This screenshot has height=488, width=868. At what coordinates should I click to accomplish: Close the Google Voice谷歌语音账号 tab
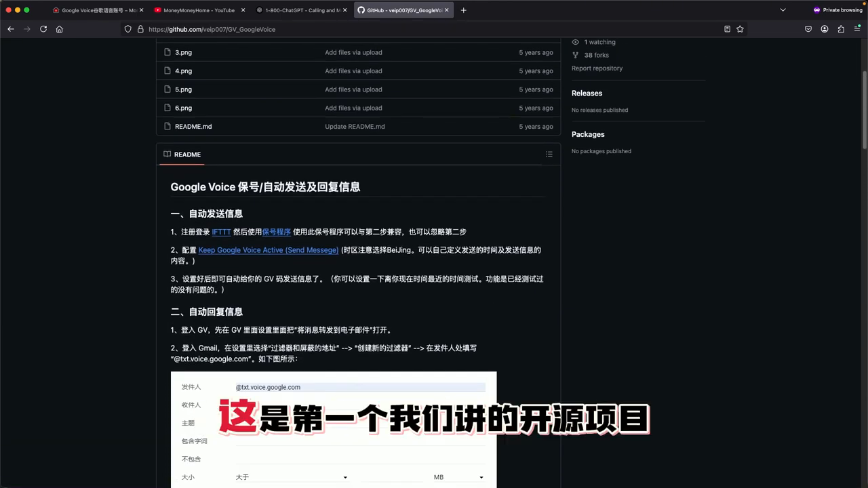pos(142,10)
